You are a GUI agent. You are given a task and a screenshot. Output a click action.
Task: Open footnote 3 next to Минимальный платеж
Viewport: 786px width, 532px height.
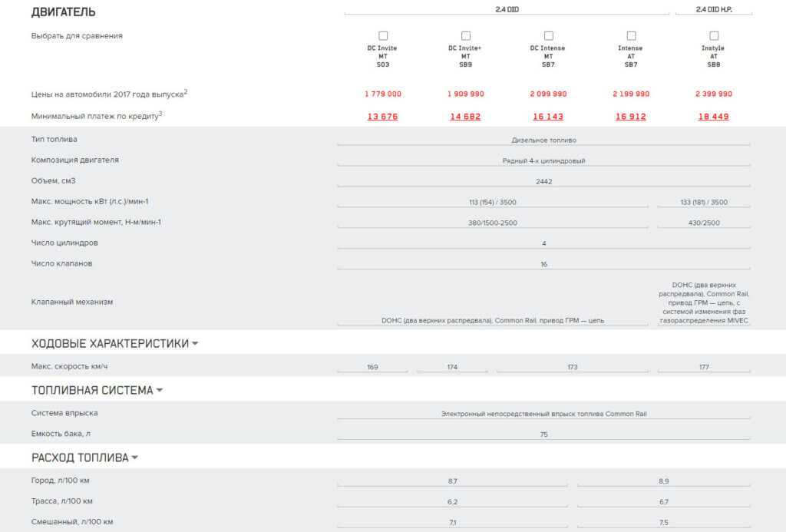160,114
